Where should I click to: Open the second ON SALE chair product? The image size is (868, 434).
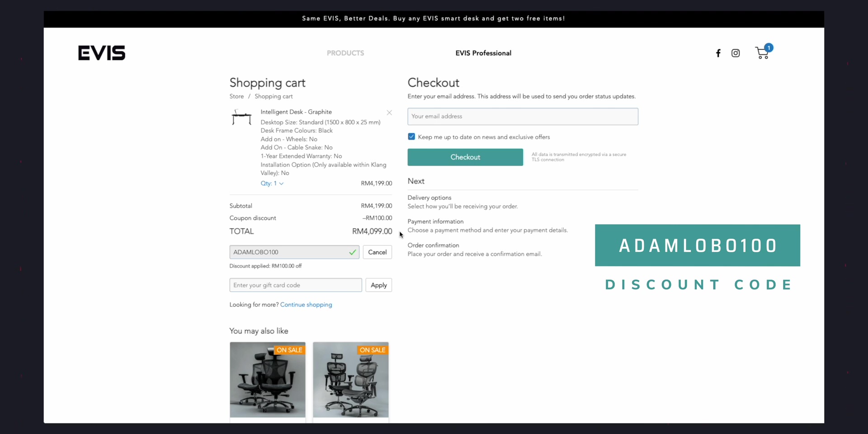(x=351, y=380)
